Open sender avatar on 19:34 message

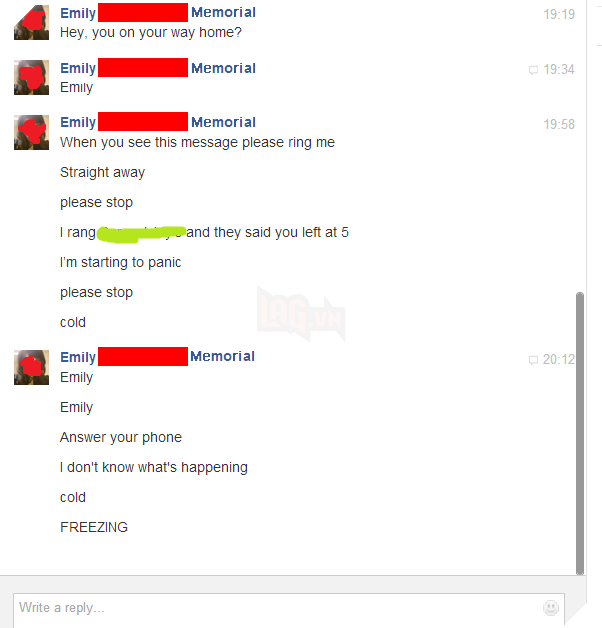click(31, 77)
